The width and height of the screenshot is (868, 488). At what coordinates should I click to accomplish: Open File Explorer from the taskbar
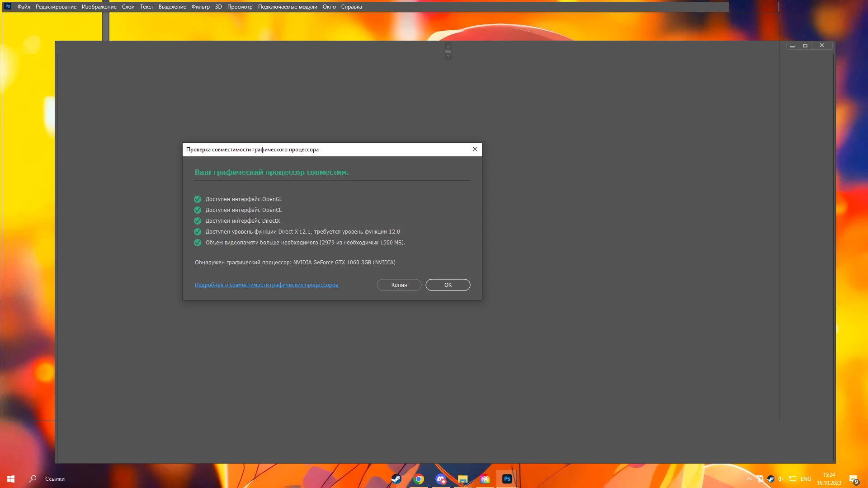click(x=462, y=479)
